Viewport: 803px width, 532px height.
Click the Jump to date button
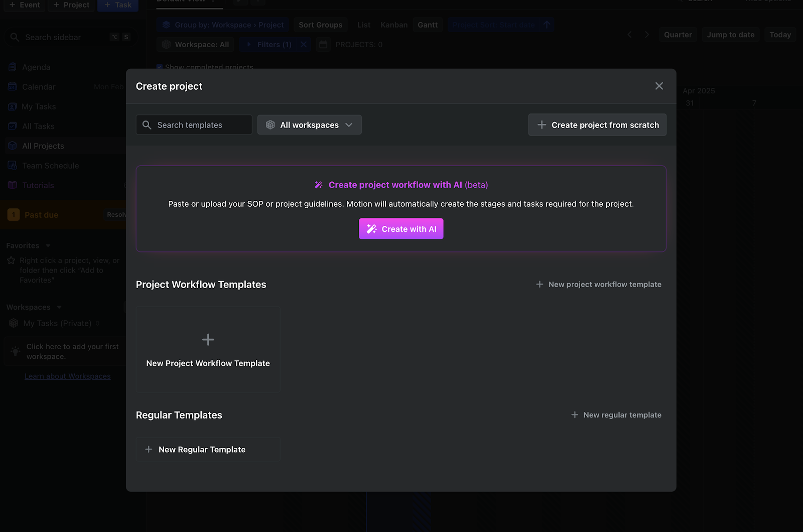pyautogui.click(x=731, y=35)
